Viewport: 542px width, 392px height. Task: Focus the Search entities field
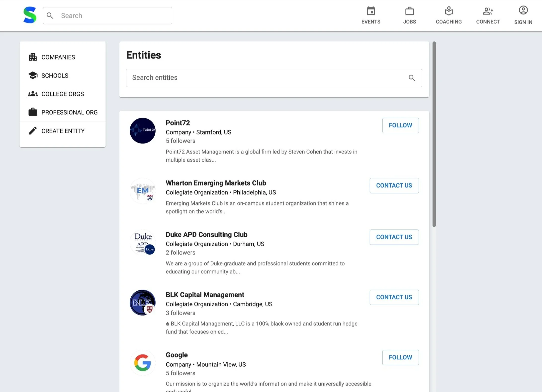(x=267, y=78)
